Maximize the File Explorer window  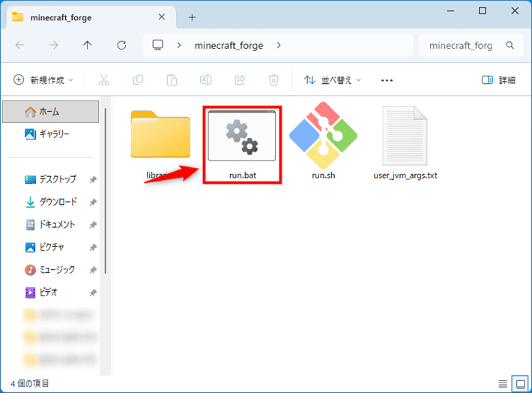pos(482,10)
